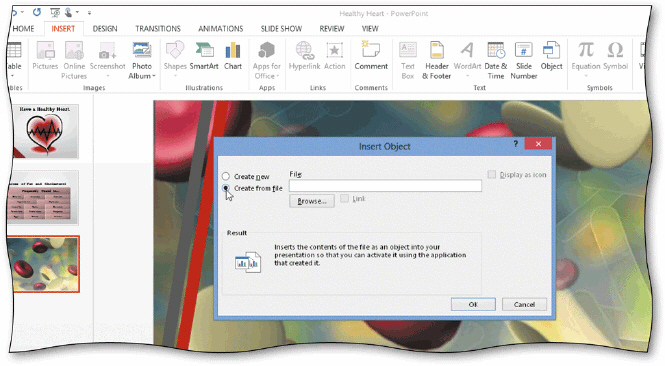Viewport: 665px width, 366px height.
Task: Expand the Screenshot dropdown arrow
Action: coord(108,76)
